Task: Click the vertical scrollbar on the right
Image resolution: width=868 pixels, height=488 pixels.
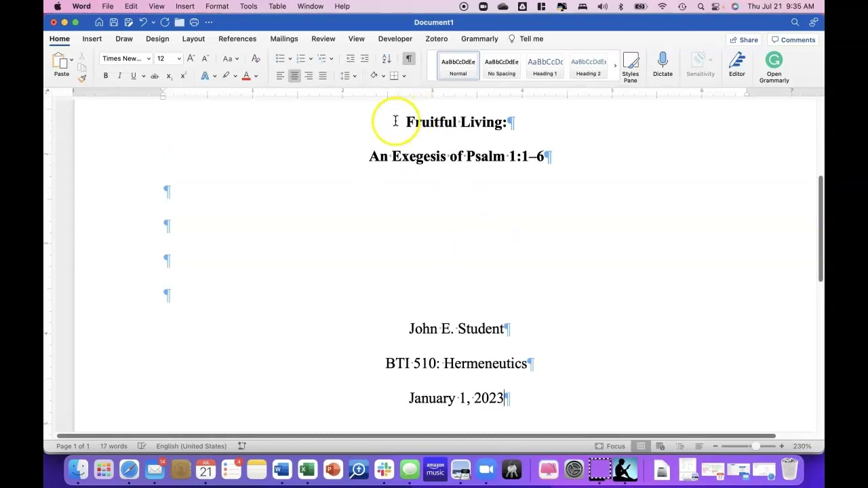Action: coord(821,228)
